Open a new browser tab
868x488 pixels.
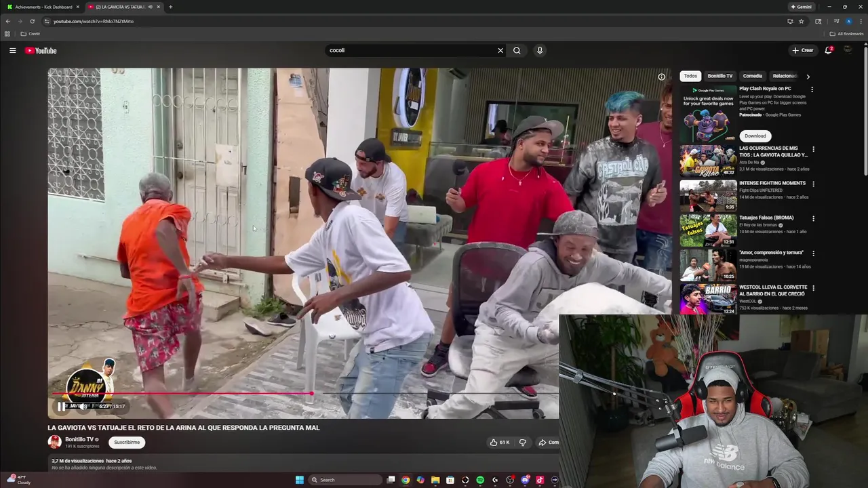pos(170,7)
